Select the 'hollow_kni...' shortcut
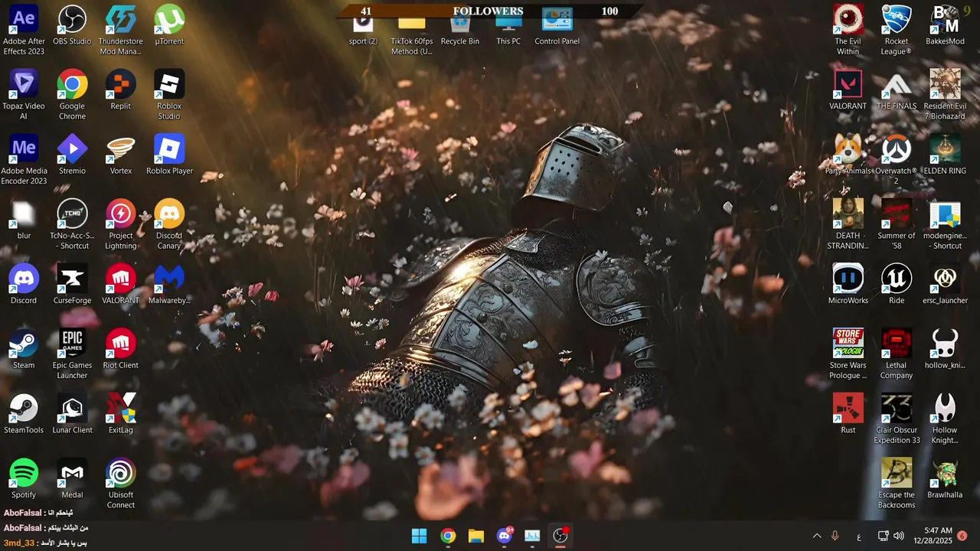The width and height of the screenshot is (980, 551). (x=945, y=350)
